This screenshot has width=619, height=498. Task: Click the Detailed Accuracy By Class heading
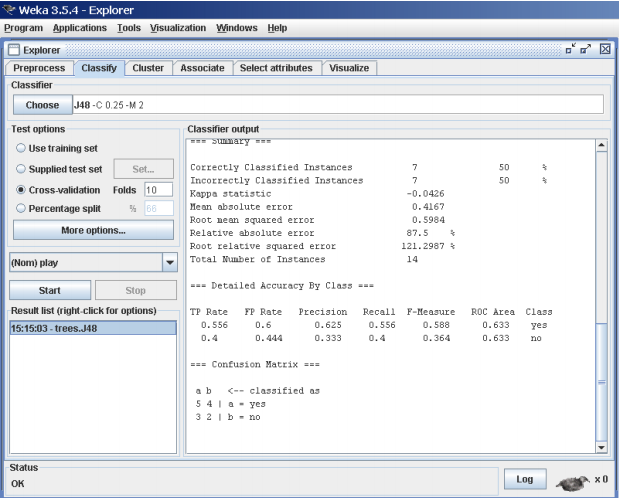(x=282, y=286)
